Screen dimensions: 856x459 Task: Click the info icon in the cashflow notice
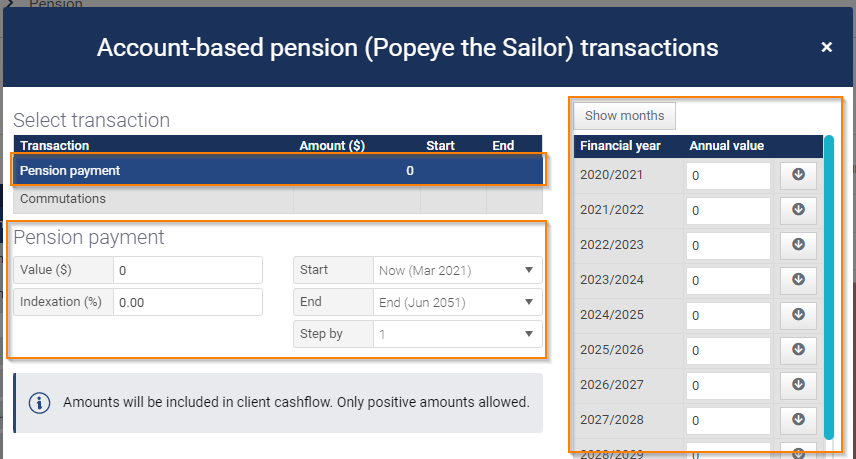pos(39,403)
